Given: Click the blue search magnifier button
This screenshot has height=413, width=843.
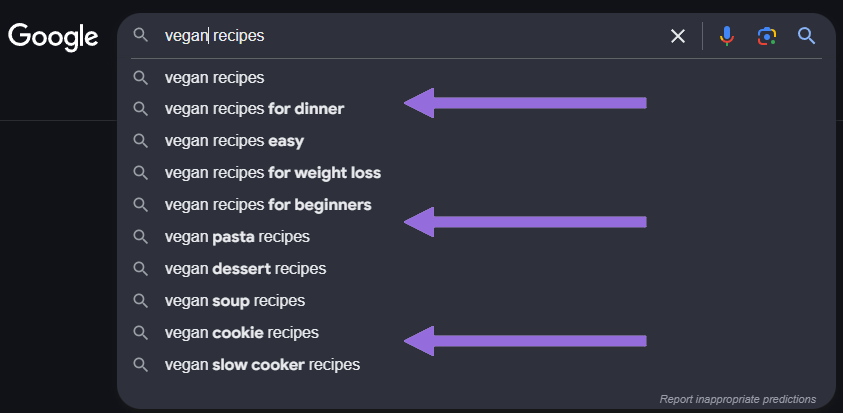Looking at the screenshot, I should tap(806, 36).
